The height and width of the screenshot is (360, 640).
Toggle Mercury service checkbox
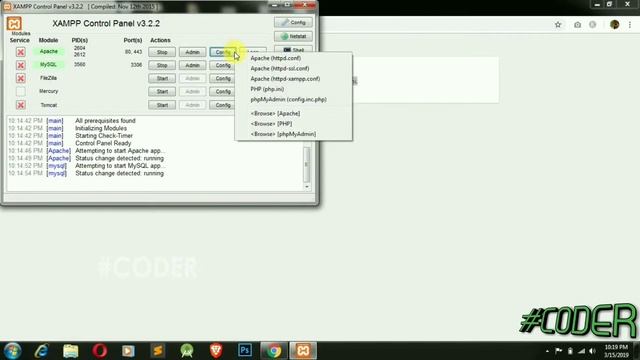[20, 91]
